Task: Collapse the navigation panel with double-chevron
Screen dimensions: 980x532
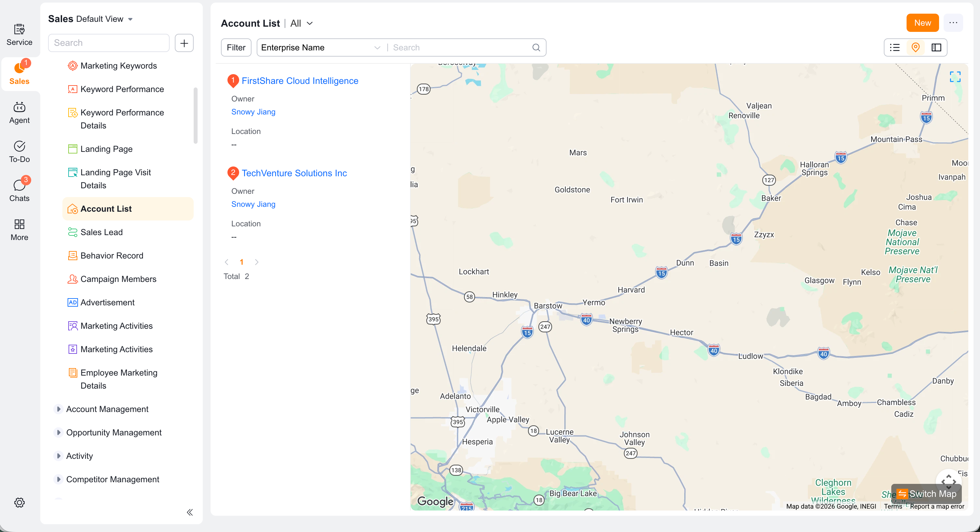Action: tap(190, 512)
